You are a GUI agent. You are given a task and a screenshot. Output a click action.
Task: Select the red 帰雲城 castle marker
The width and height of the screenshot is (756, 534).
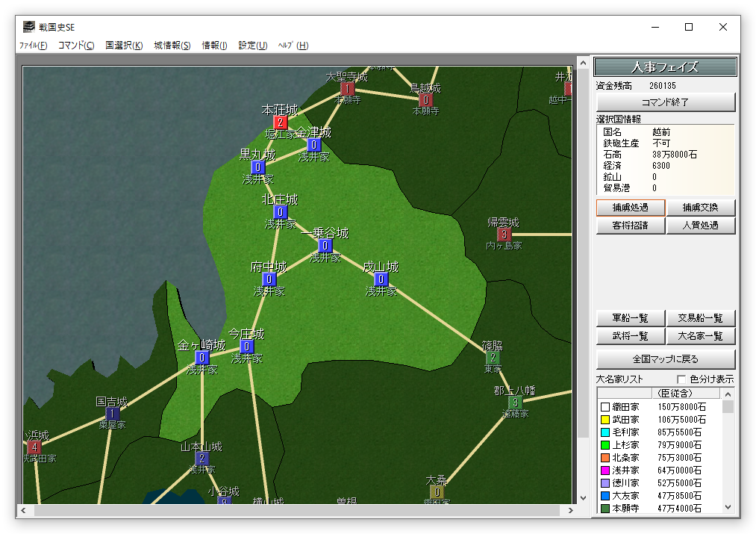coord(503,235)
